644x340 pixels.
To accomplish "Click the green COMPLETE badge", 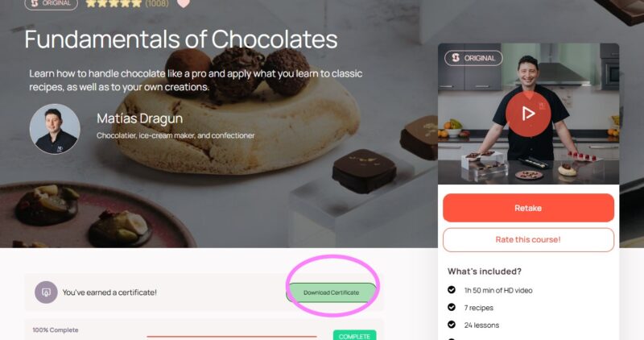I will (x=354, y=335).
